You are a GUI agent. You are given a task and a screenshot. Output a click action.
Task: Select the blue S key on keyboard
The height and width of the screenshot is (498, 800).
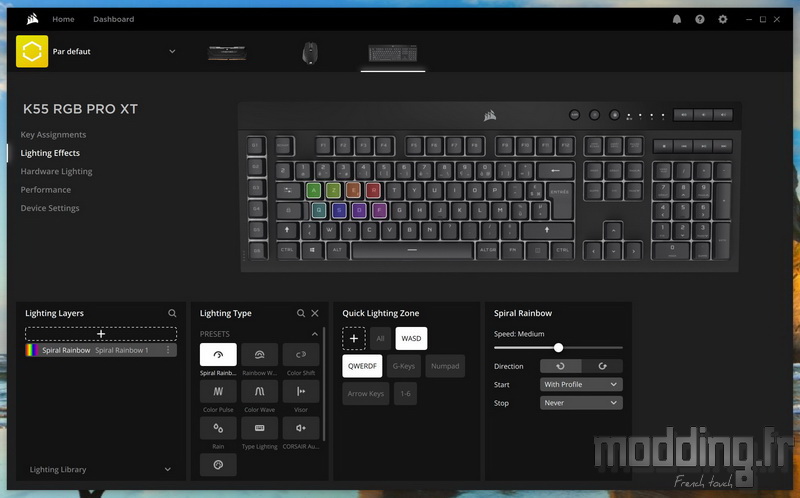point(339,210)
